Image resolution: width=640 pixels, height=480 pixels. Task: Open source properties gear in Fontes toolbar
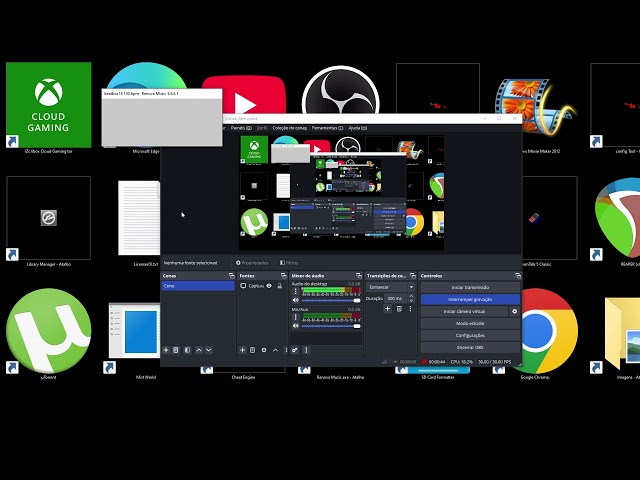pos(264,350)
